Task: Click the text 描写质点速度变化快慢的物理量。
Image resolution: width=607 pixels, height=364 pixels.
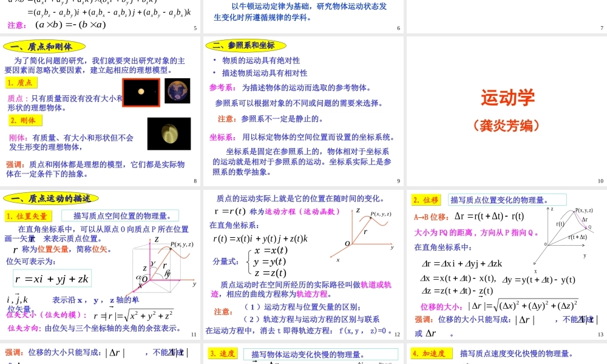Action: (516, 354)
